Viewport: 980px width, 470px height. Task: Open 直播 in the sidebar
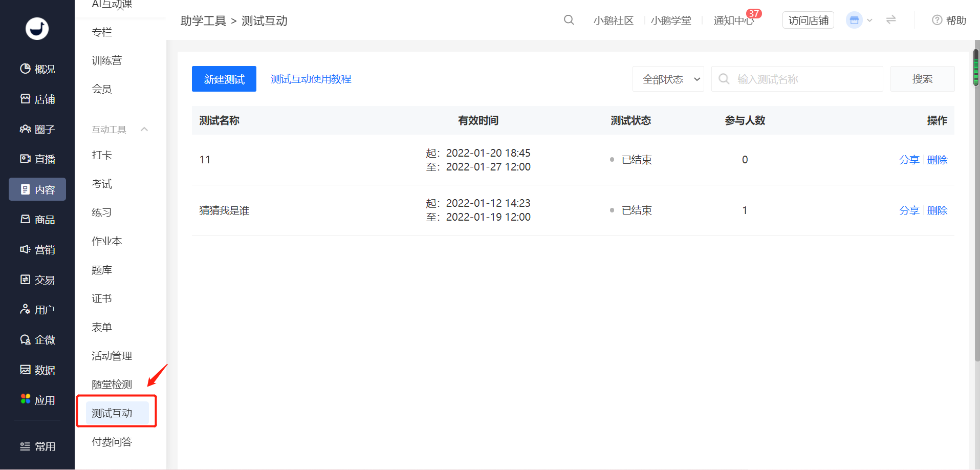tap(37, 159)
